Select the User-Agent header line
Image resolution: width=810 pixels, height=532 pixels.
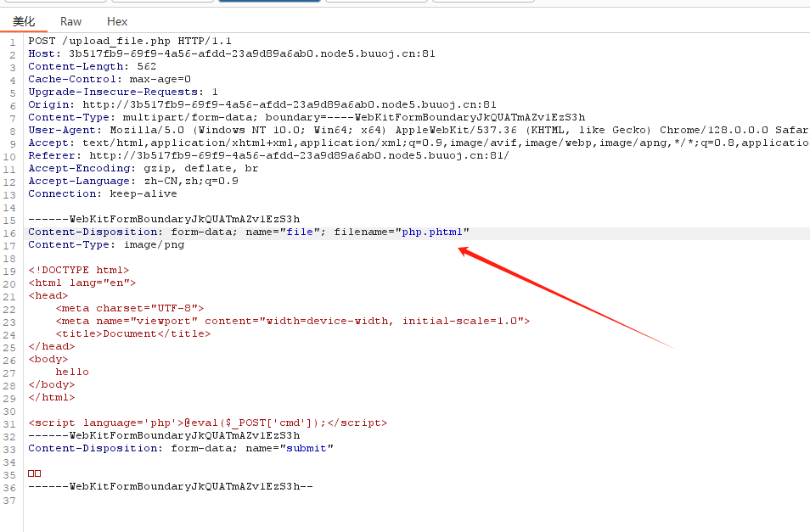point(418,130)
